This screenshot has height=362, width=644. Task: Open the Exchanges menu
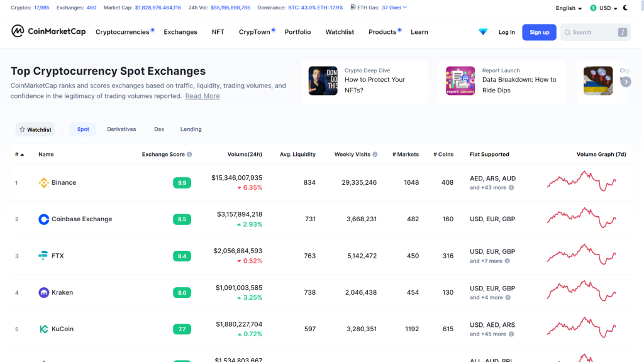click(180, 32)
